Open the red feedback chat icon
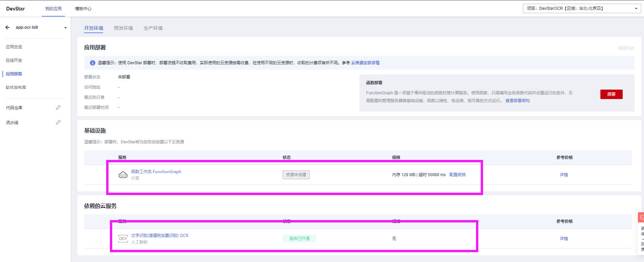Image resolution: width=644 pixels, height=262 pixels. coord(641,217)
